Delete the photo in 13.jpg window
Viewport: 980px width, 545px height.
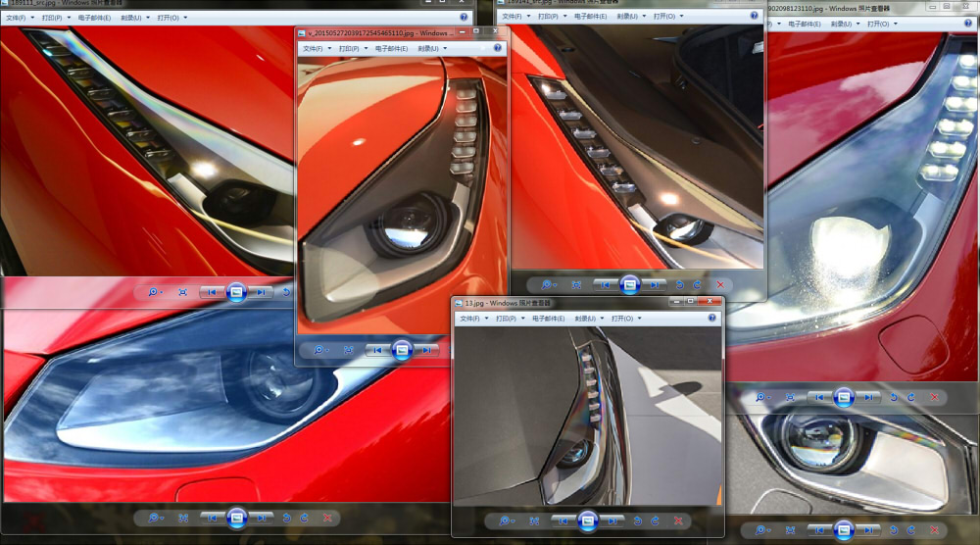pyautogui.click(x=678, y=520)
